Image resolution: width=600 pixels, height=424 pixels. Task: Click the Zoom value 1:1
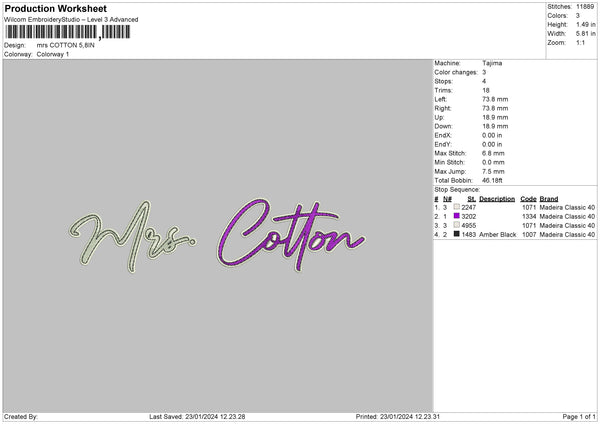coord(580,42)
